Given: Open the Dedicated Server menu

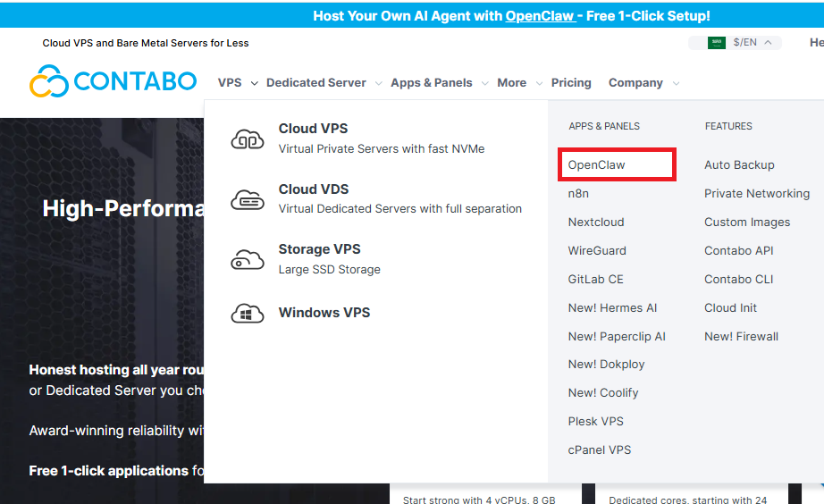Looking at the screenshot, I should [315, 83].
